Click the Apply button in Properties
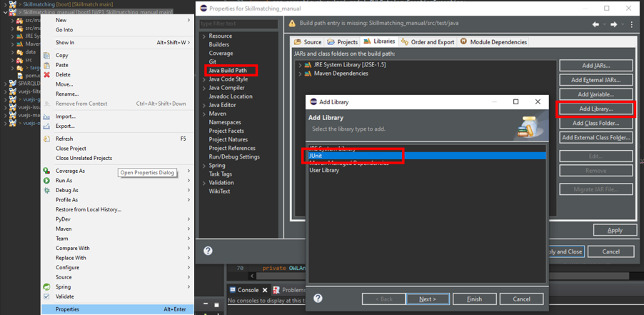 pos(615,231)
